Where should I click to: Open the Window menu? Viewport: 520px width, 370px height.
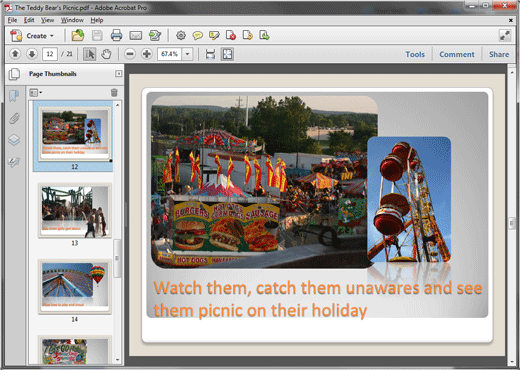(x=72, y=20)
